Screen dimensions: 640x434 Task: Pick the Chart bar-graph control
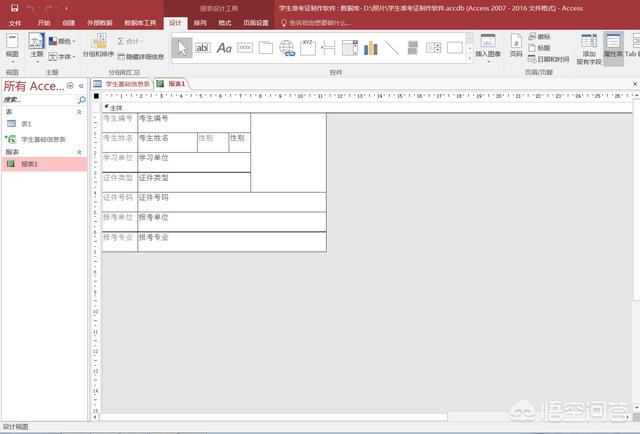coord(371,48)
